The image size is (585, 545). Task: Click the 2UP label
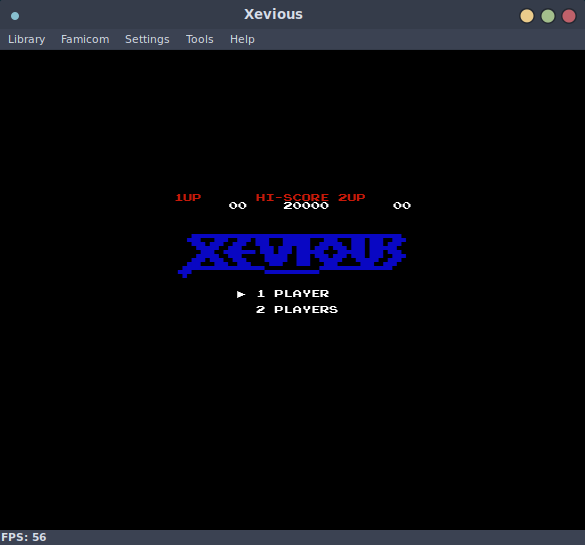coord(352,197)
